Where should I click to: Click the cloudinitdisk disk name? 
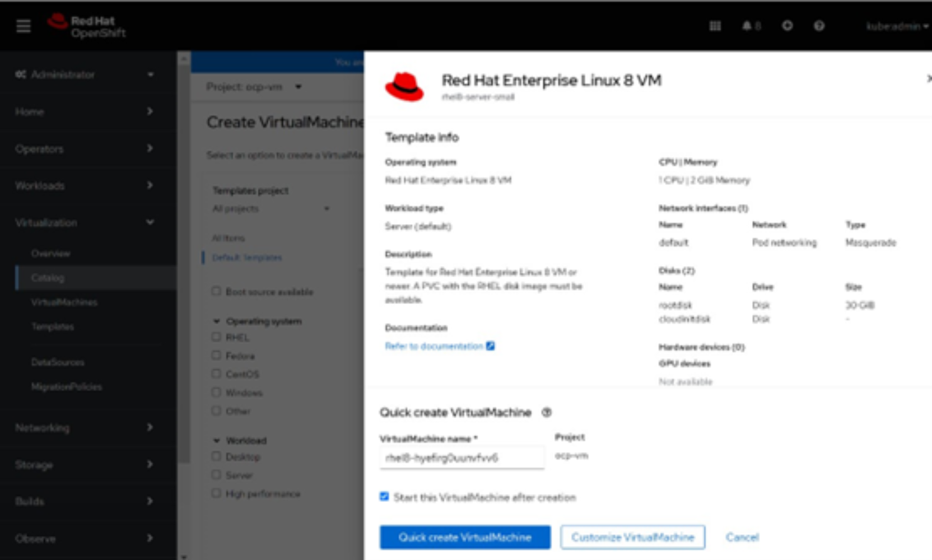[x=684, y=319]
